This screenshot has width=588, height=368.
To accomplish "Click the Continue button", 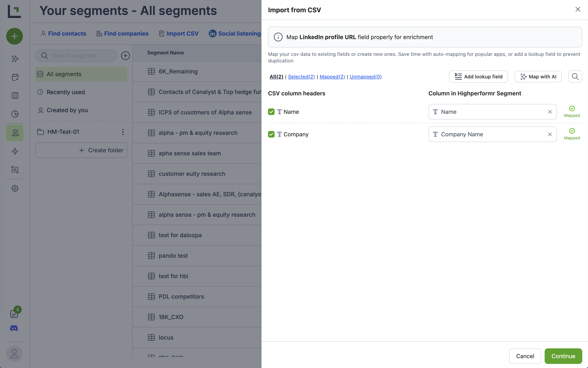I will point(563,356).
